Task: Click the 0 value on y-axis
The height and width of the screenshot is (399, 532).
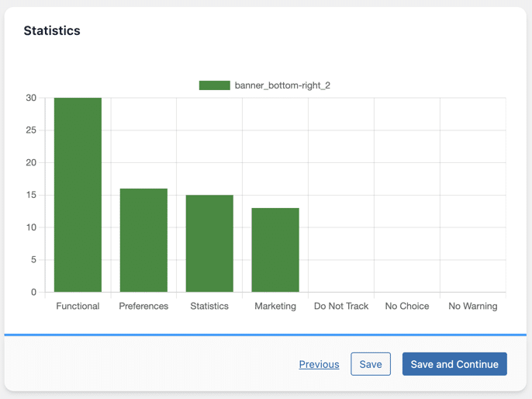Action: (x=33, y=293)
